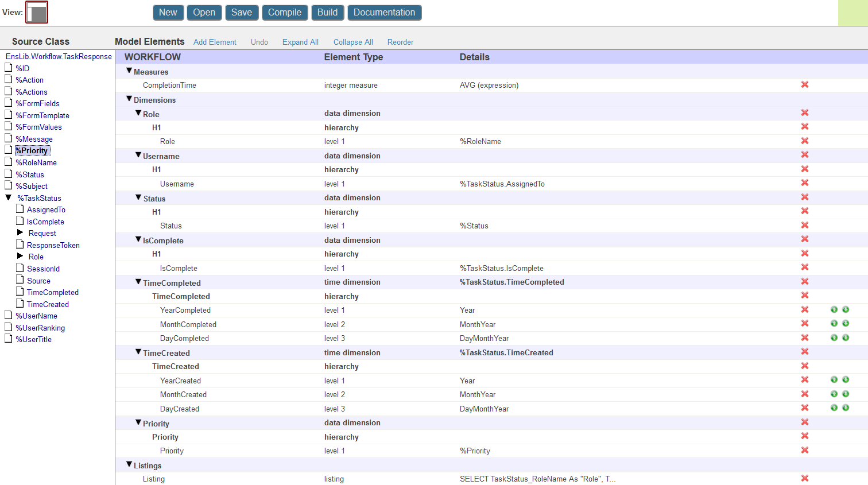The image size is (868, 485).
Task: Click the Compile button
Action: [285, 13]
